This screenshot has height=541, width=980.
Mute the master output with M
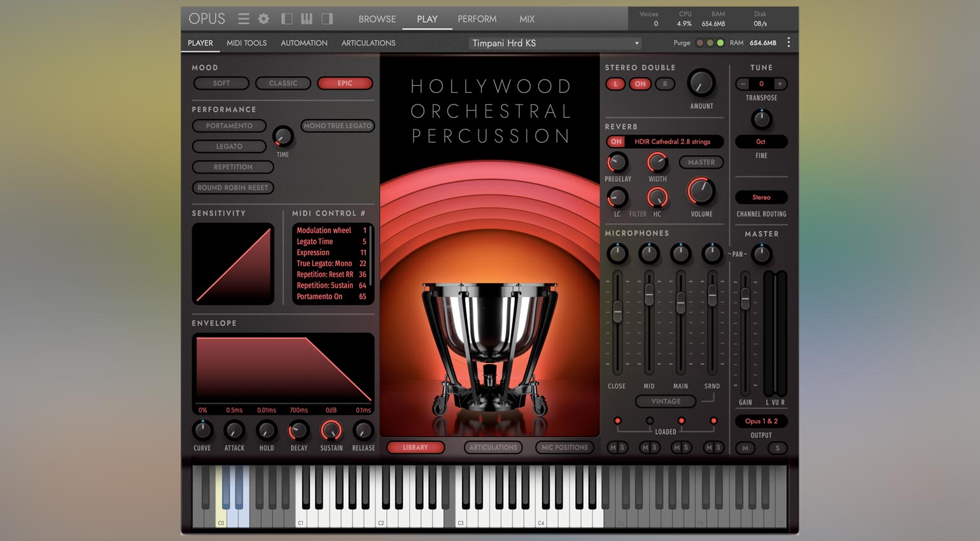(x=745, y=448)
